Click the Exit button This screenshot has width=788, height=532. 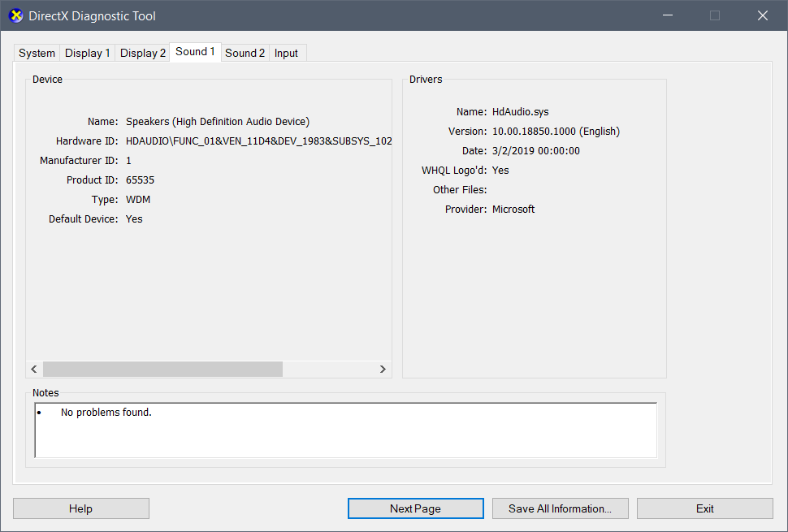coord(705,508)
